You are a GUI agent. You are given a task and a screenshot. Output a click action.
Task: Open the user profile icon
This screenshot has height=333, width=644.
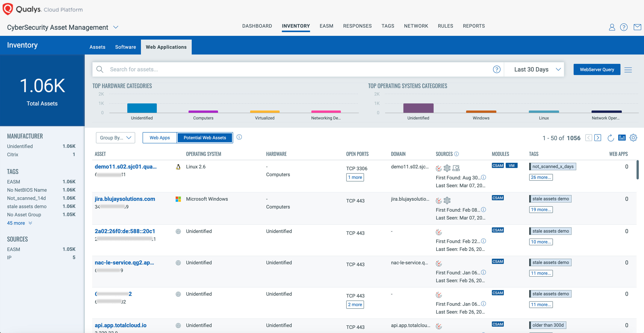coord(612,27)
